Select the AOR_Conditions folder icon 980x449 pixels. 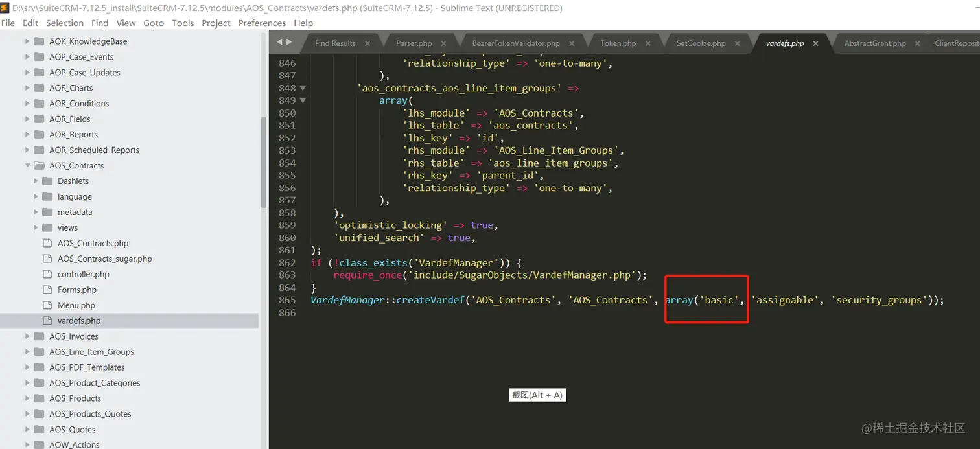click(39, 104)
